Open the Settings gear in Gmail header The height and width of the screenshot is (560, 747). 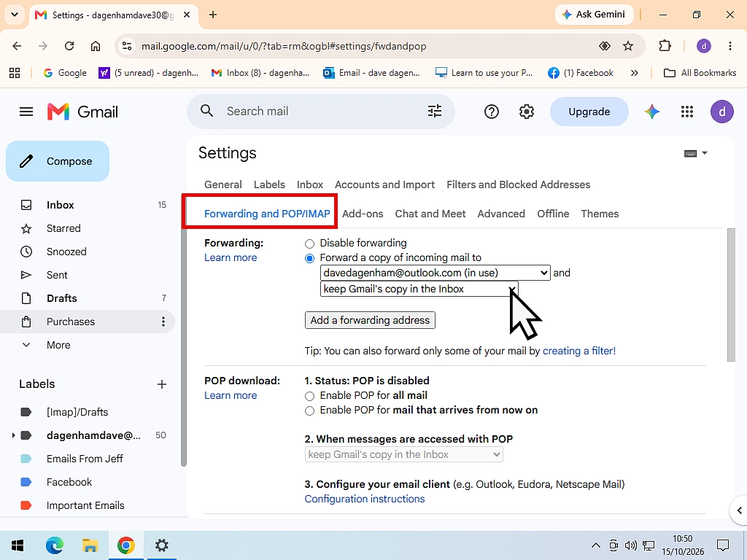[x=527, y=112]
